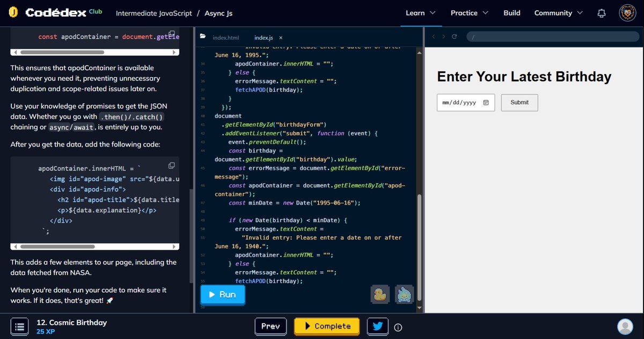Switch to the index.html tab
The width and height of the screenshot is (644, 339).
[225, 38]
